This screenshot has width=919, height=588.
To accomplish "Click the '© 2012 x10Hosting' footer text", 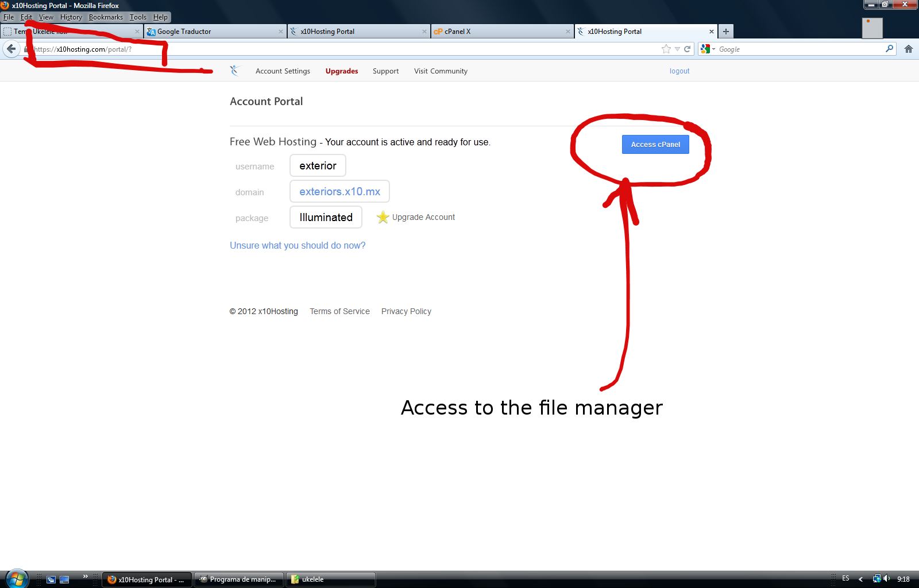I will [264, 311].
